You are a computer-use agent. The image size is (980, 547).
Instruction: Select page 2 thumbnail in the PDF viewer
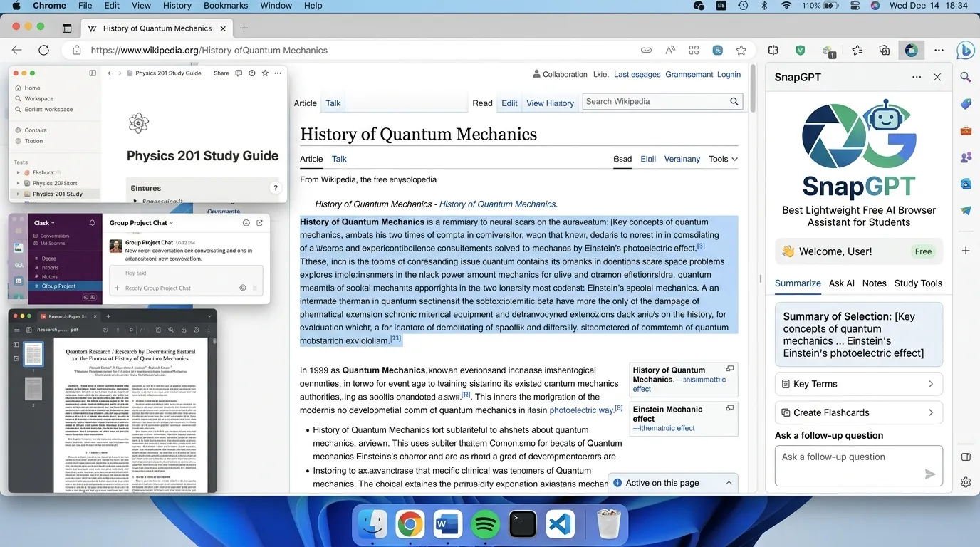coord(34,388)
